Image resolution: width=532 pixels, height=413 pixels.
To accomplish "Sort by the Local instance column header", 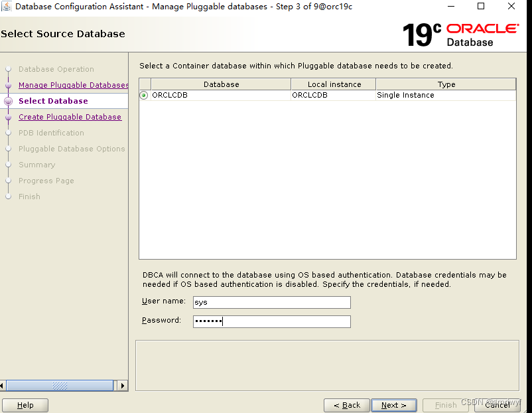I will (334, 84).
